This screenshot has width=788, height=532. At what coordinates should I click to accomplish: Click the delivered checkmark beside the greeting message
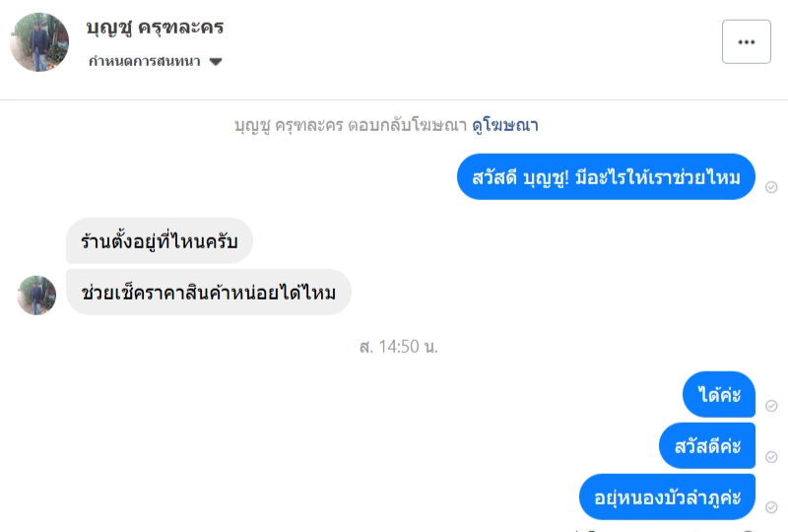(x=771, y=187)
